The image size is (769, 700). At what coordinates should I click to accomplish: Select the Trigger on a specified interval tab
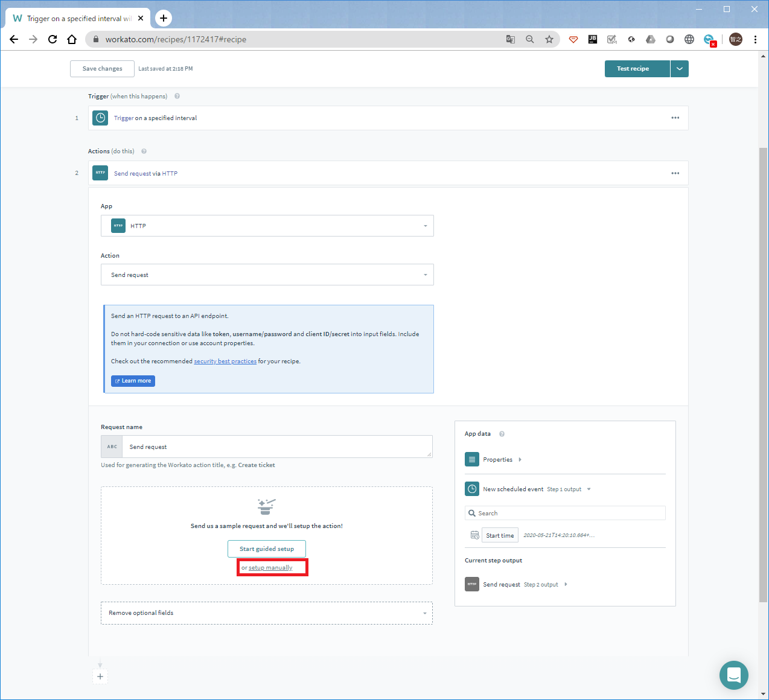77,19
